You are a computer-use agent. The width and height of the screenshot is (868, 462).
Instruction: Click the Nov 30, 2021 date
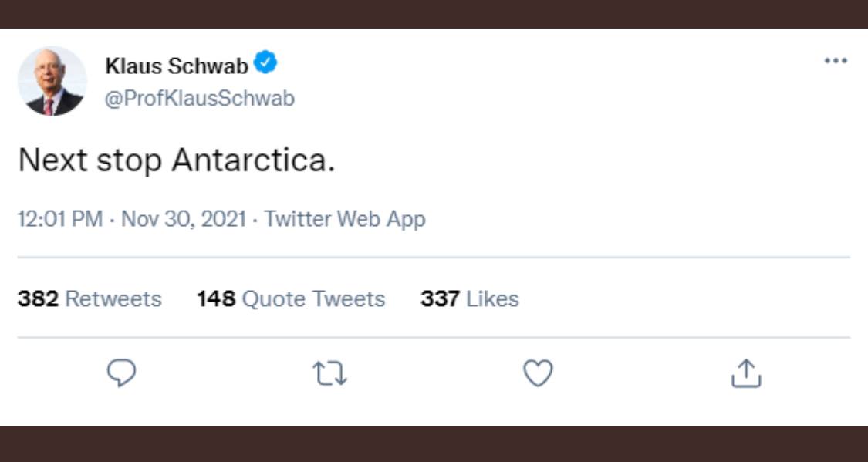click(x=184, y=219)
